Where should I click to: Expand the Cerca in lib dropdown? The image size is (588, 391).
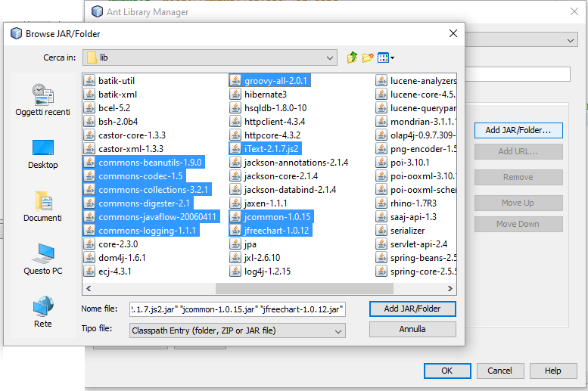click(x=210, y=57)
